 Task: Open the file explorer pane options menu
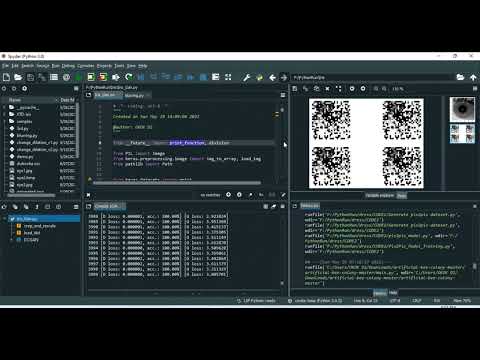coord(76,89)
